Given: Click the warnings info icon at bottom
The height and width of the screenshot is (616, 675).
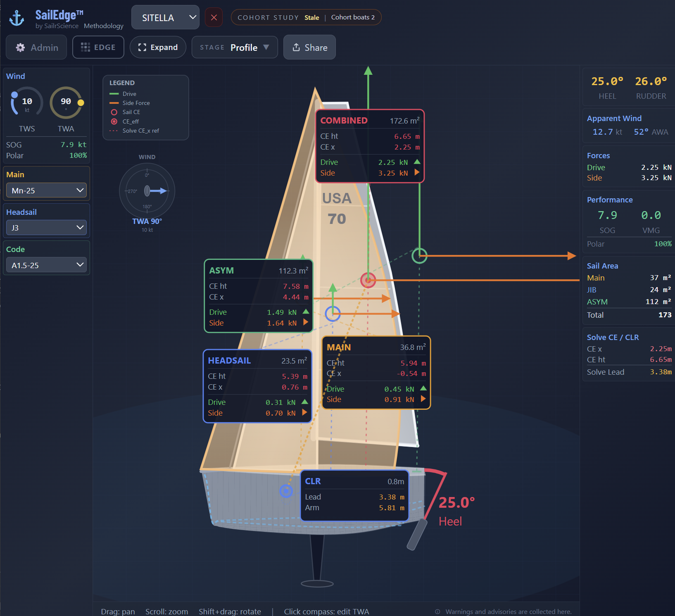Looking at the screenshot, I should click(437, 611).
